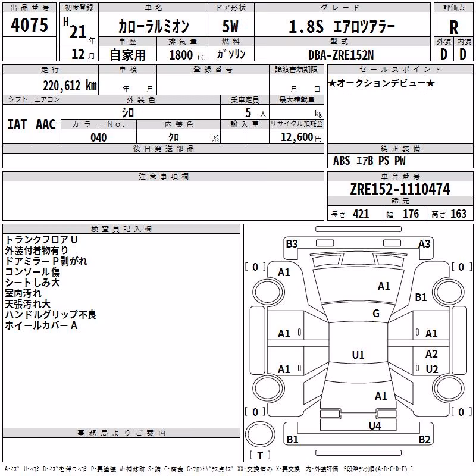Click the damage code legend at the bottom

(x=209, y=469)
